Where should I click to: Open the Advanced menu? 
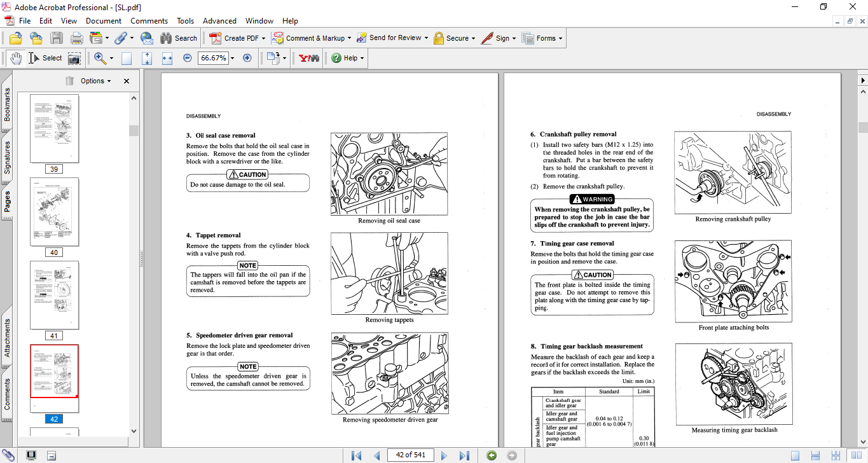[x=219, y=21]
